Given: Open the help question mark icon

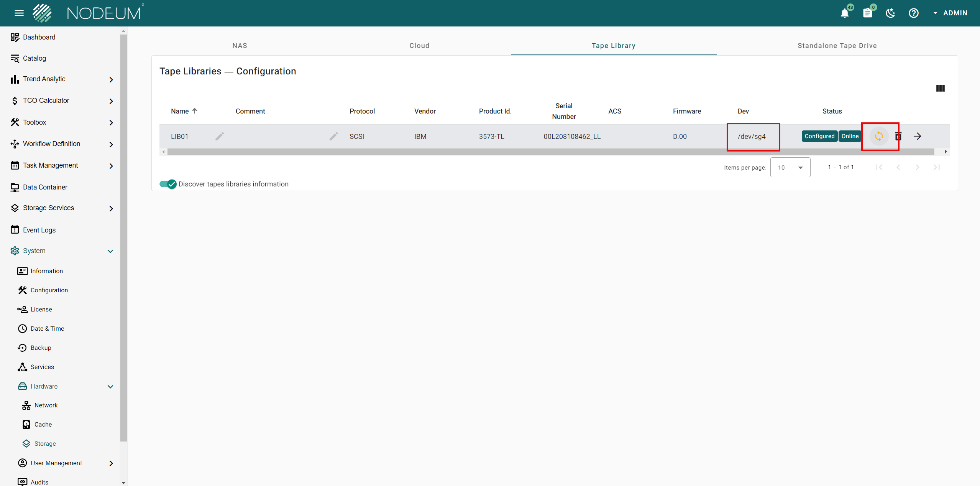Looking at the screenshot, I should point(913,13).
